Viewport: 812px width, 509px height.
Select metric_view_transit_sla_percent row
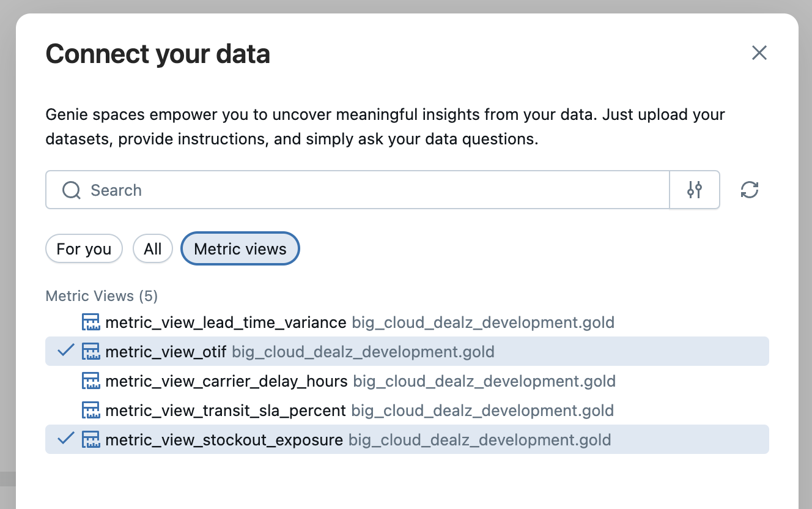click(226, 411)
